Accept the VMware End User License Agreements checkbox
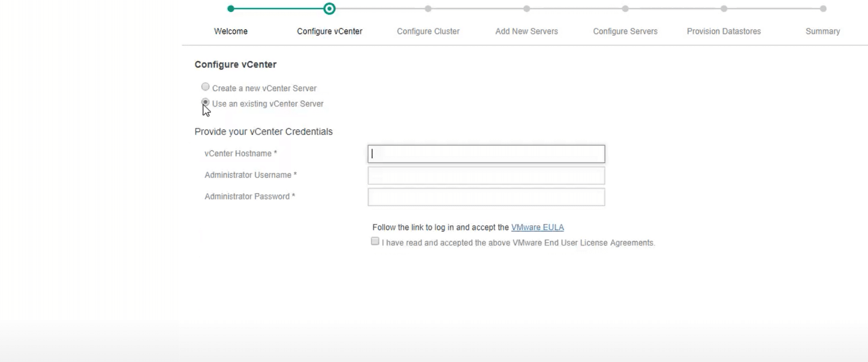868x362 pixels. coord(375,241)
